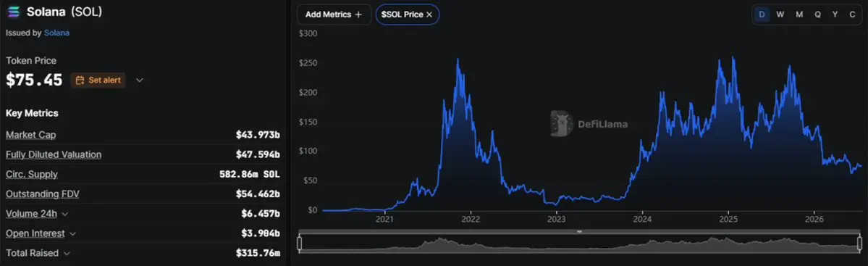Expand the Volume 24h chevron

pyautogui.click(x=64, y=214)
